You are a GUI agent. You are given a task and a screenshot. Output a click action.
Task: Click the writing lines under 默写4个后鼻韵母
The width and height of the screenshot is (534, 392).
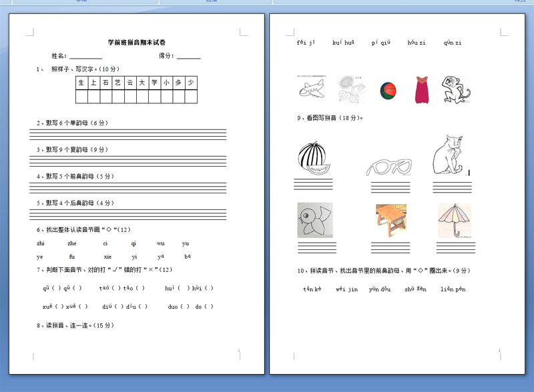point(127,215)
